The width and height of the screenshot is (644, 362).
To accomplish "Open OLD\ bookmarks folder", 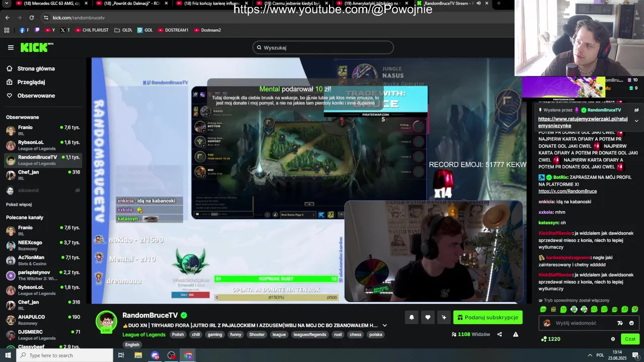I will 123,30.
